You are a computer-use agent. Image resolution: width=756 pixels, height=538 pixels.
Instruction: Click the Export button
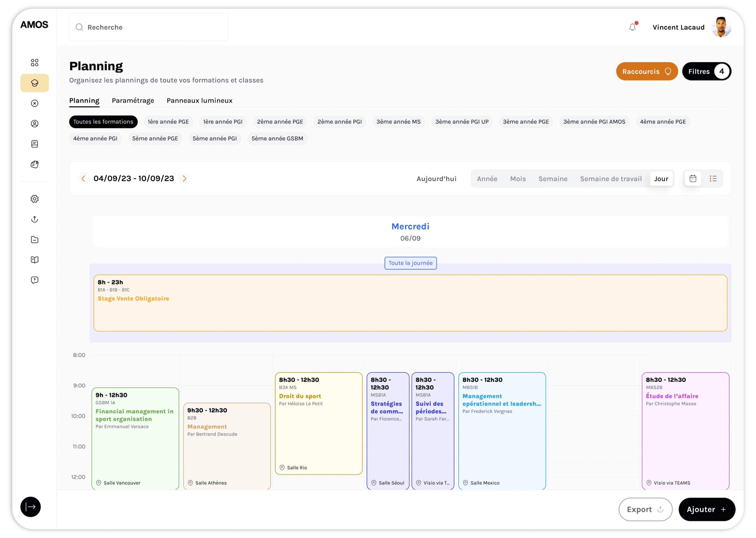[x=645, y=510]
